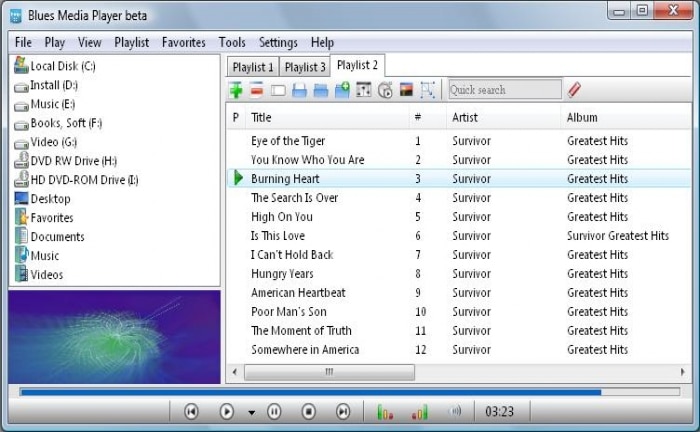Click the red minus remove track icon
The height and width of the screenshot is (432, 700).
pos(257,90)
